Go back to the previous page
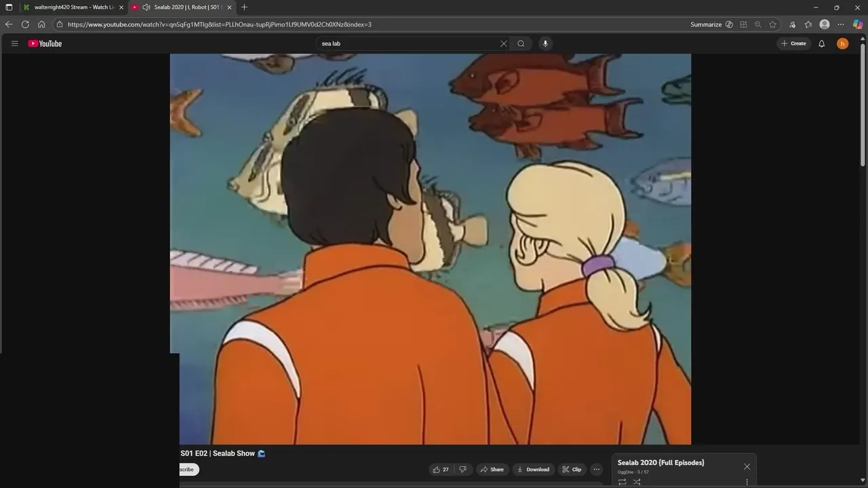 click(x=9, y=24)
